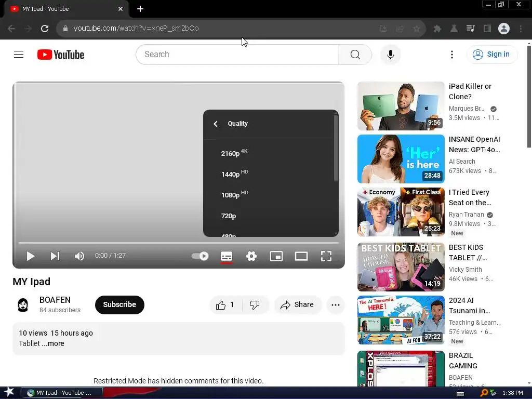View site information lock icon

(x=65, y=29)
